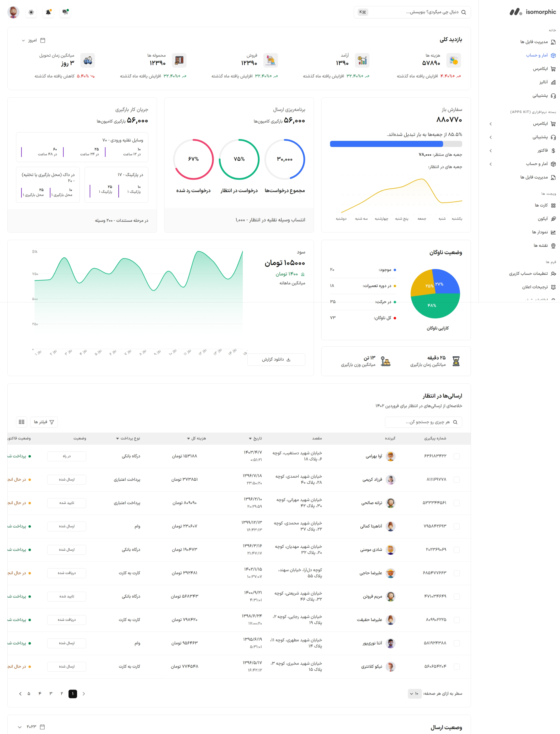Image resolution: width=560 pixels, height=734 pixels.
Task: Check the row for نیکو کلانتری
Action: pyautogui.click(x=457, y=667)
